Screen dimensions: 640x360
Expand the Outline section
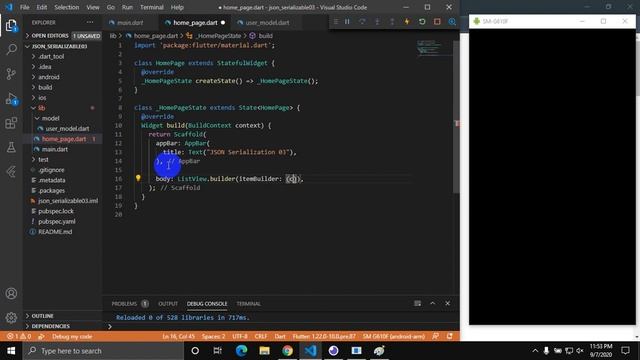pos(62,316)
